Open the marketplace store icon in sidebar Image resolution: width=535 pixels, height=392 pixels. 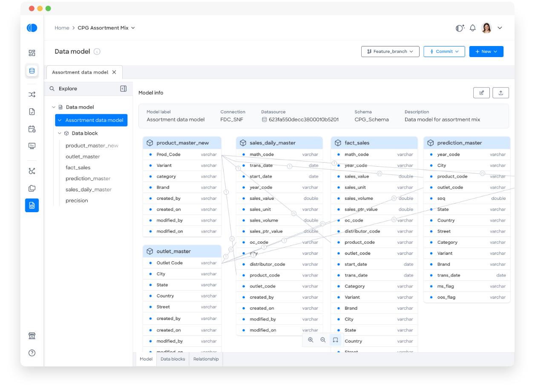[32, 336]
